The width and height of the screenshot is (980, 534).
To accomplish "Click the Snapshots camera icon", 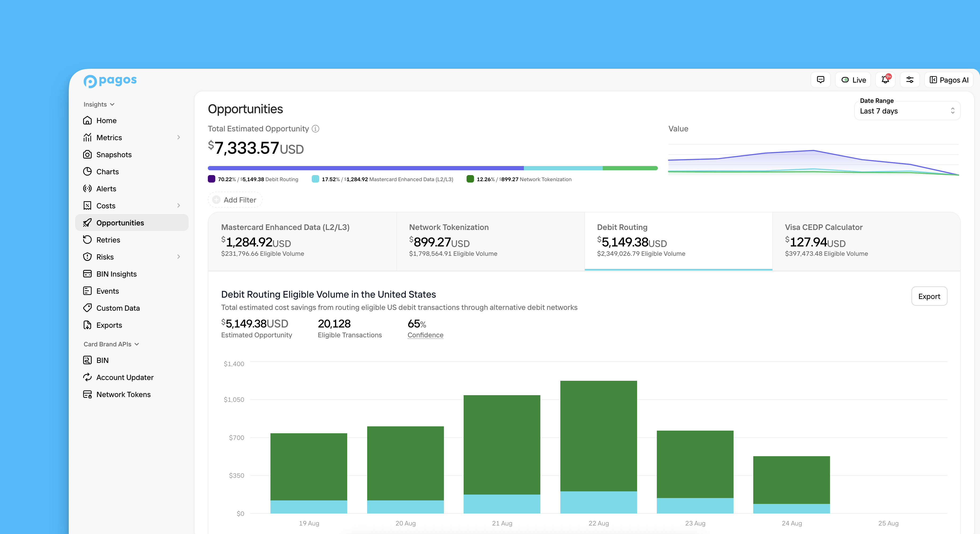I will click(x=87, y=155).
